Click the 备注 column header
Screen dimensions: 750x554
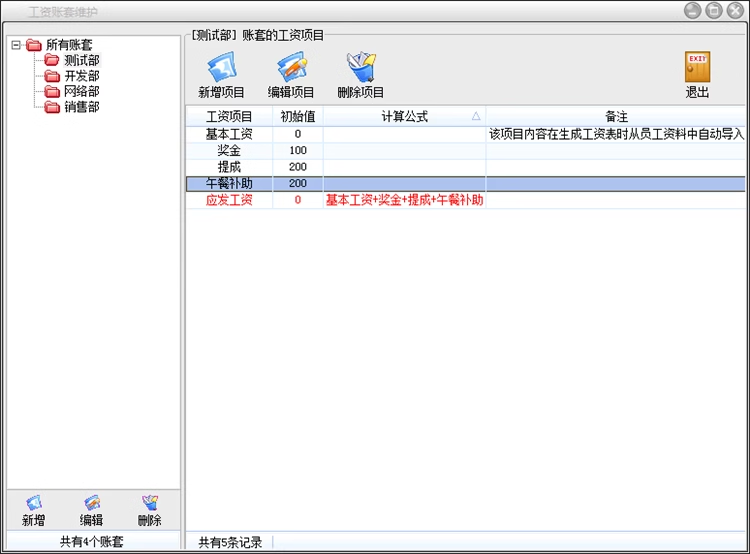tap(616, 116)
